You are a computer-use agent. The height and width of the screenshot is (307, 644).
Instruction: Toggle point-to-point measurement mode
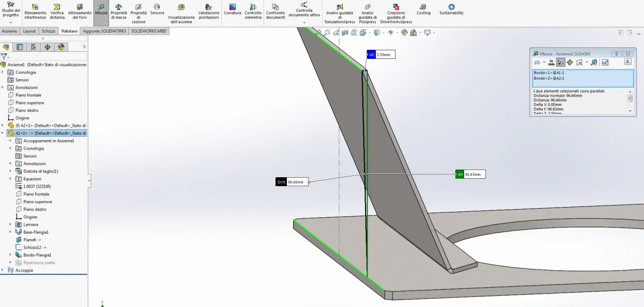(x=570, y=62)
